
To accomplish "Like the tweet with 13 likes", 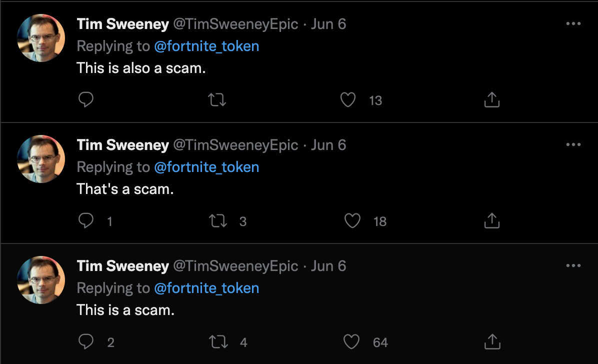I will 347,100.
